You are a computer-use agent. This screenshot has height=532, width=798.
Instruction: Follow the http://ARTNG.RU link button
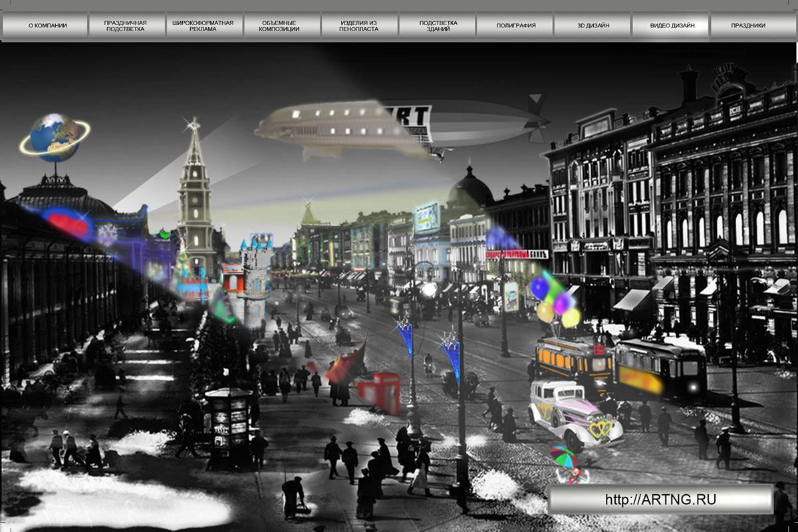[660, 499]
